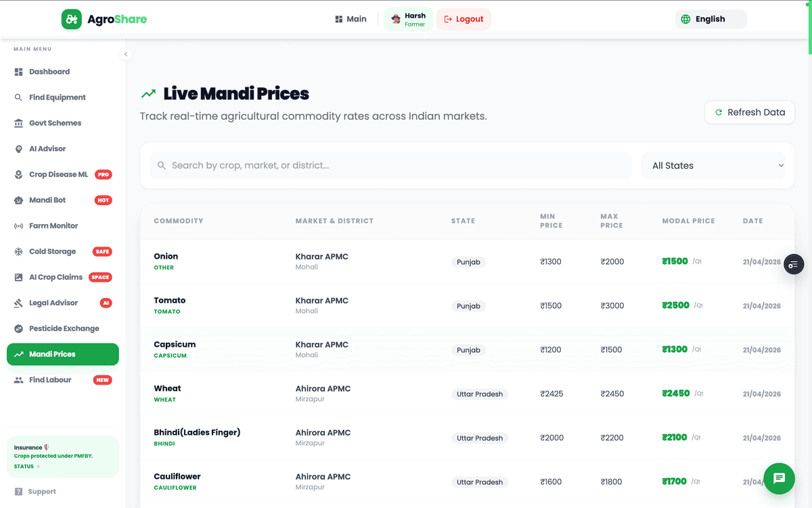Click the page's vertical scrollbar
The height and width of the screenshot is (508, 812).
click(x=809, y=27)
